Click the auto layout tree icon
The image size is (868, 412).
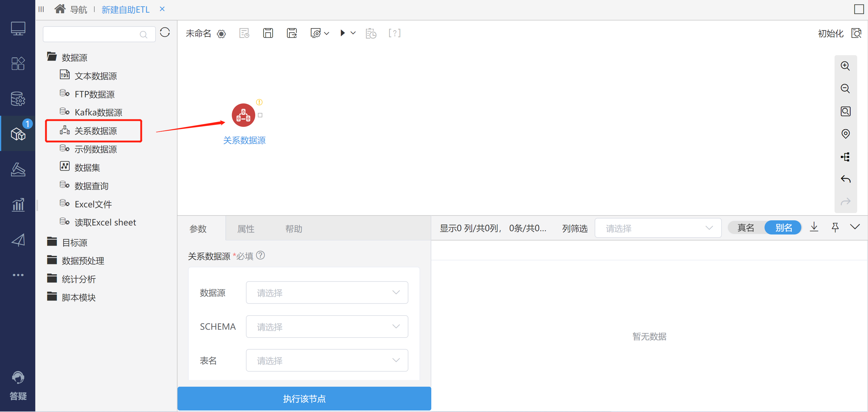coord(845,157)
